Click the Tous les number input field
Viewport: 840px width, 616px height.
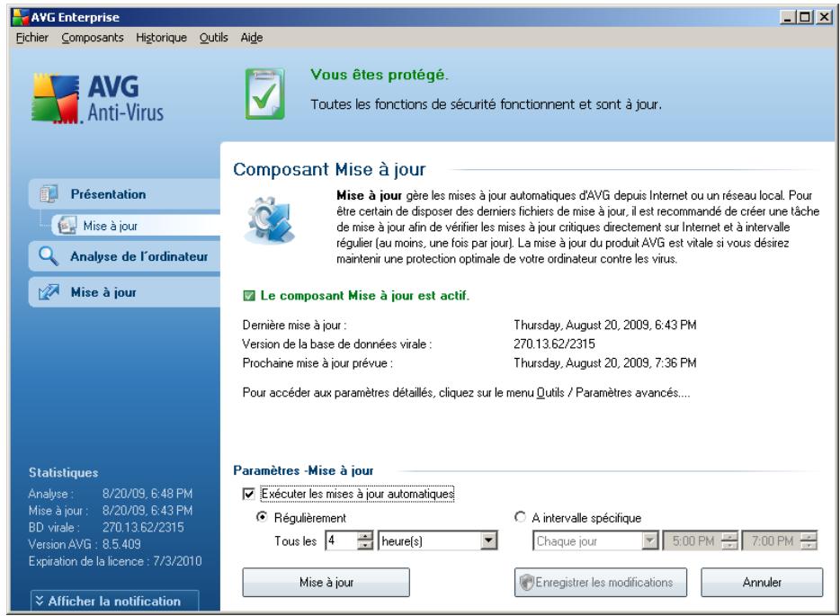coord(341,540)
